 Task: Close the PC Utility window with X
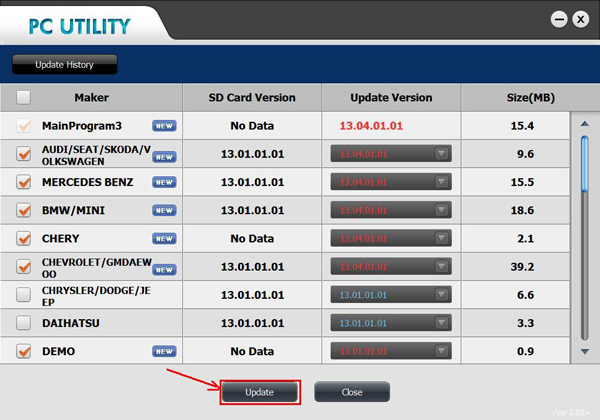(580, 19)
